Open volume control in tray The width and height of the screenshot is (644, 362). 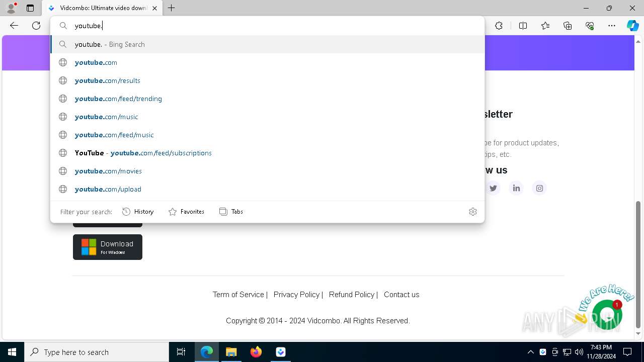pos(579,352)
